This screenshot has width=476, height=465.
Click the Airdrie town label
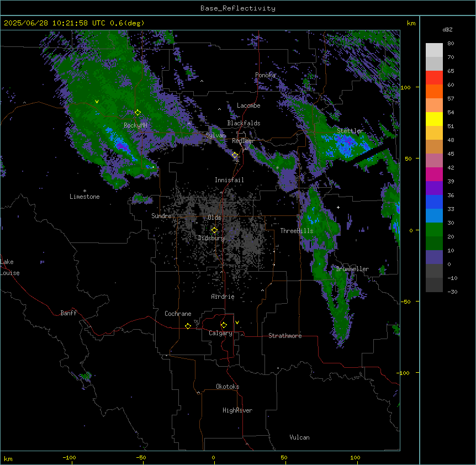click(x=223, y=297)
